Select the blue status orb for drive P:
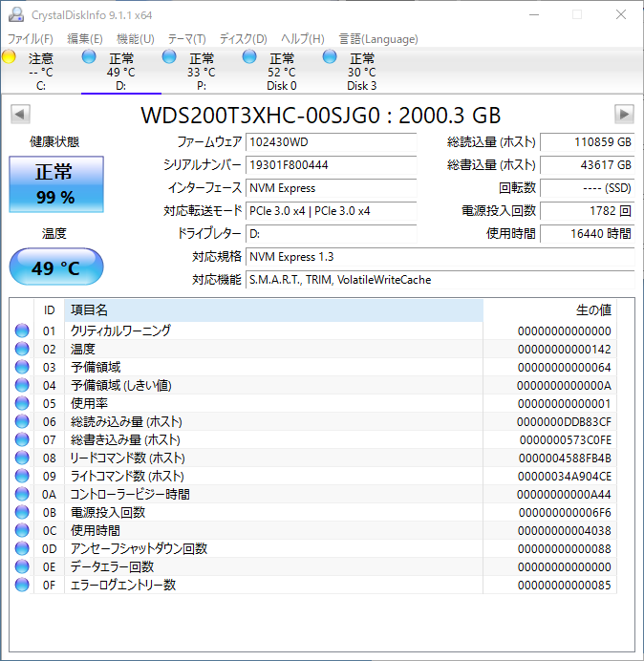The height and width of the screenshot is (661, 644). click(169, 56)
